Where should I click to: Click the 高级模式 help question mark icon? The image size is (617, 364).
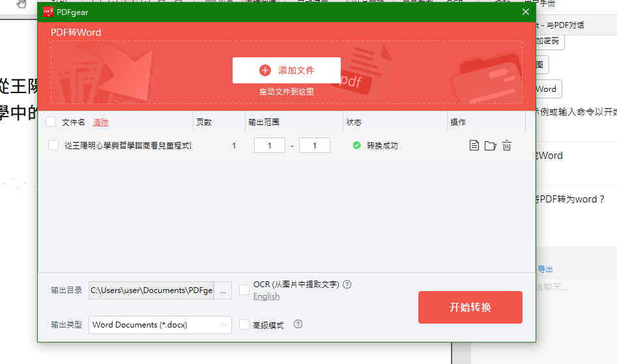point(298,324)
